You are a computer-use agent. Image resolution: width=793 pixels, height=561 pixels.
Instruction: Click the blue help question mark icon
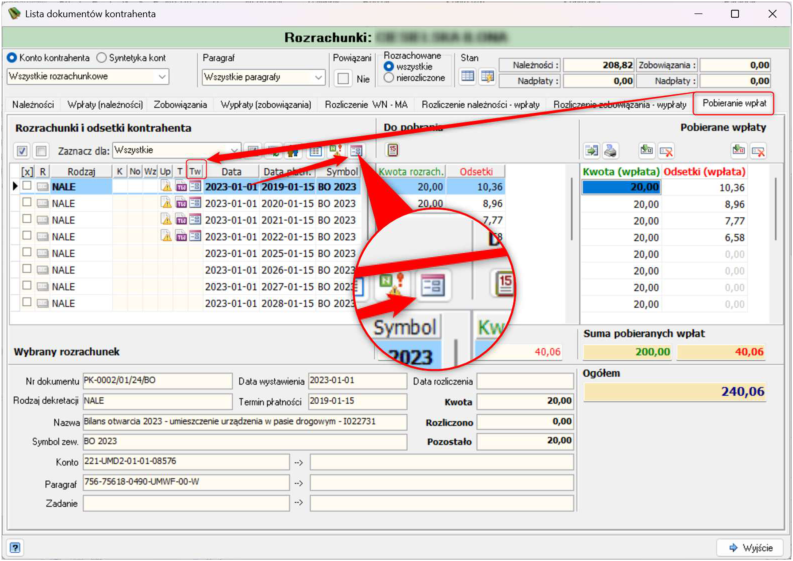click(15, 547)
